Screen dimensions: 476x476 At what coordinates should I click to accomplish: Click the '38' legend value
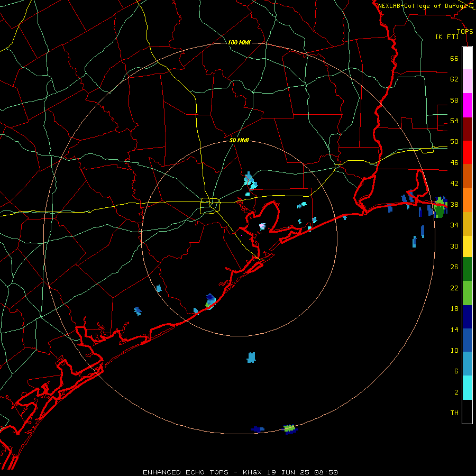pos(454,204)
